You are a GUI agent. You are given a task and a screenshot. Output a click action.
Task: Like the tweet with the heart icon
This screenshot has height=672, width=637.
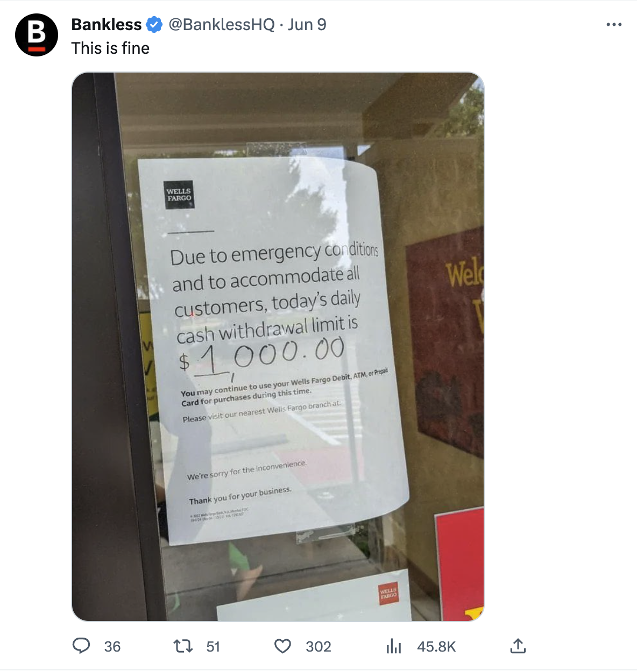[283, 646]
